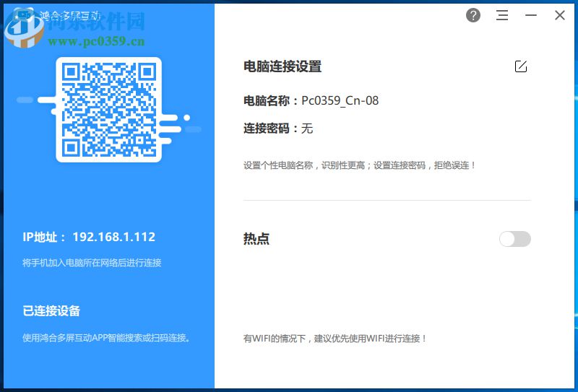Open the help question mark icon
The image size is (578, 392).
[x=473, y=15]
